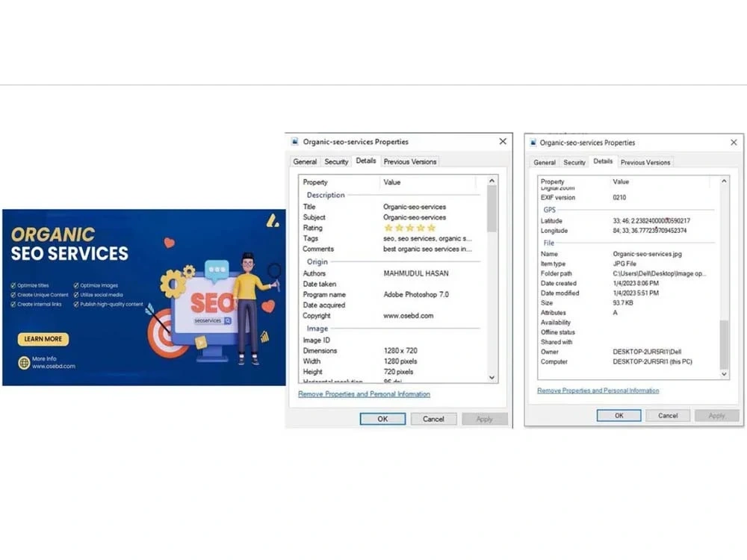The image size is (747, 560).
Task: Select Owner value DESKTOP-2UR5RI1\Dell
Action: 647,352
